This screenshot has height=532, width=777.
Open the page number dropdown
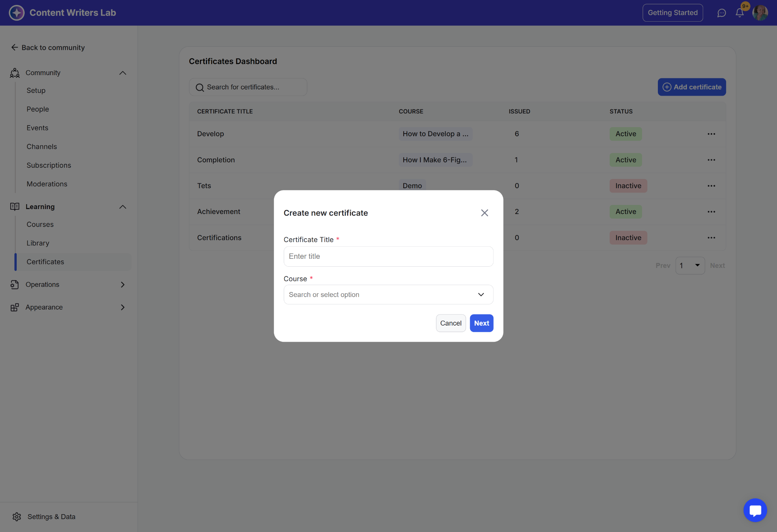pyautogui.click(x=690, y=266)
